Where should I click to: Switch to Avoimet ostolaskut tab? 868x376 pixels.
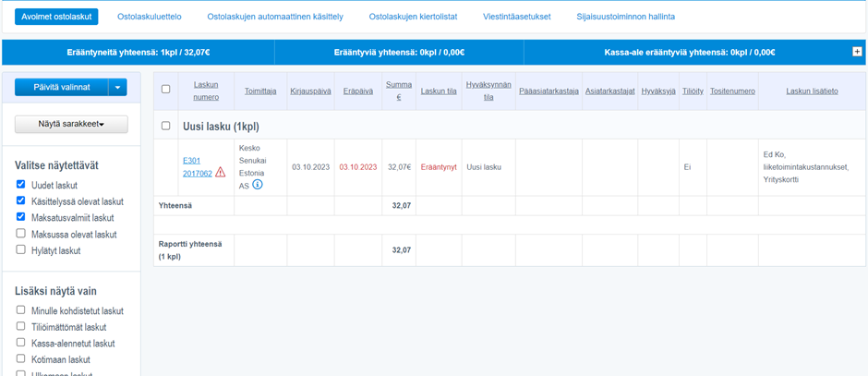click(x=56, y=17)
